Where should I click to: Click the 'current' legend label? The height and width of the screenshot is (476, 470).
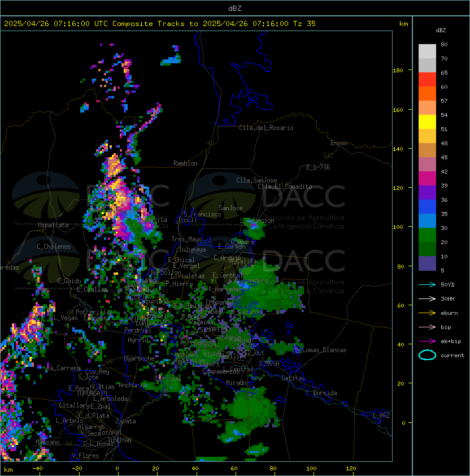[452, 356]
